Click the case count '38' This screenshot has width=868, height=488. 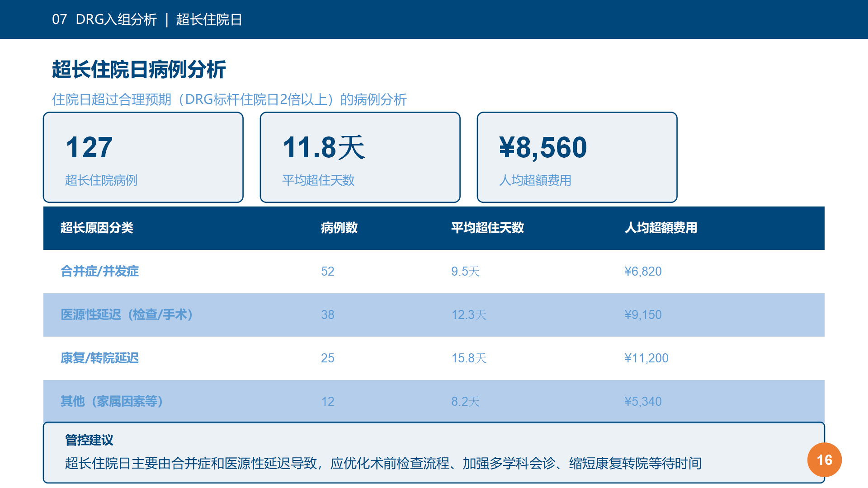328,314
